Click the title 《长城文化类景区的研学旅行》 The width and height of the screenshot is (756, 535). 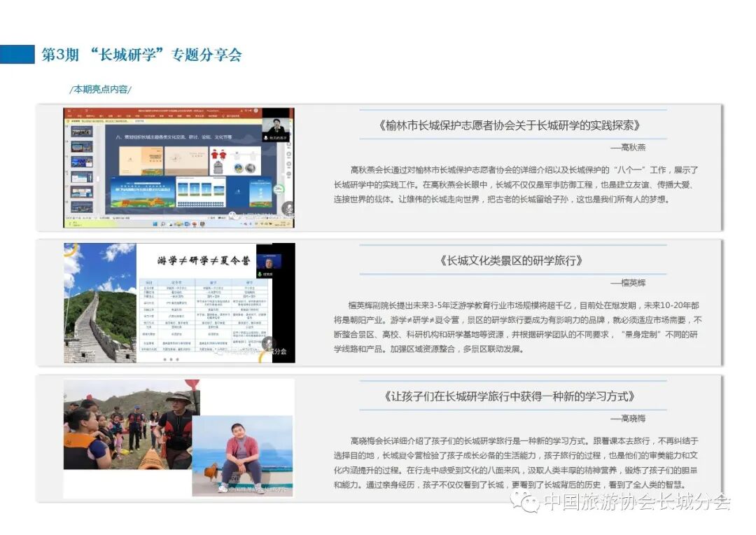click(x=511, y=261)
